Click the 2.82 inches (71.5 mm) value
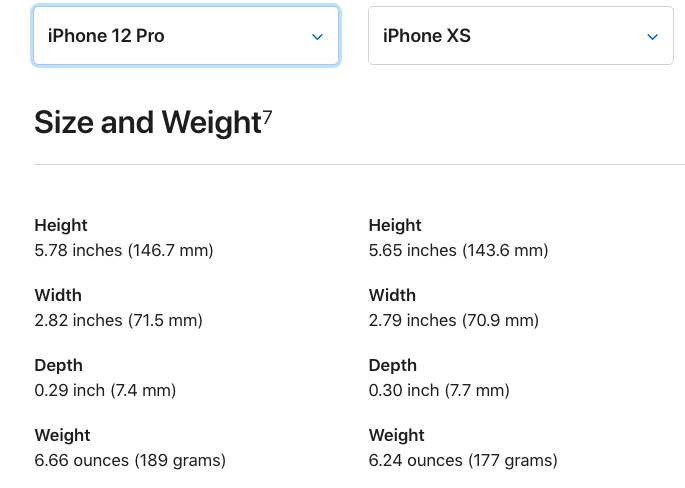 [x=118, y=320]
